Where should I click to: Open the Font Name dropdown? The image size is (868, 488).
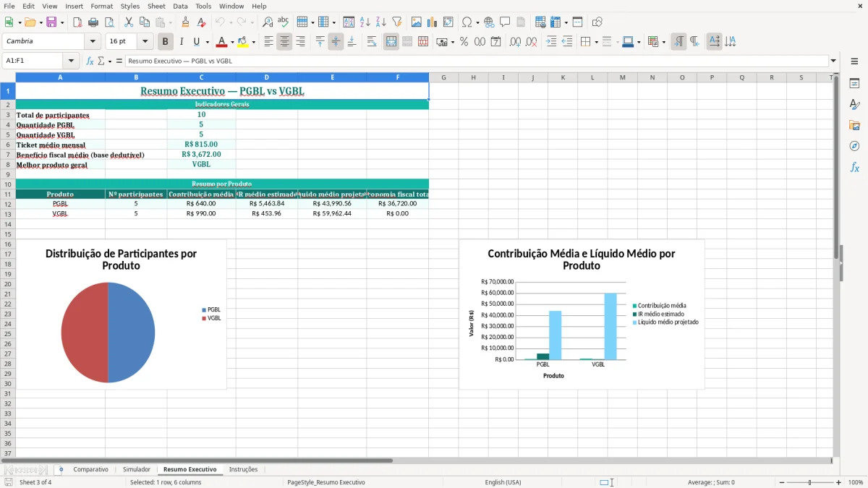92,42
